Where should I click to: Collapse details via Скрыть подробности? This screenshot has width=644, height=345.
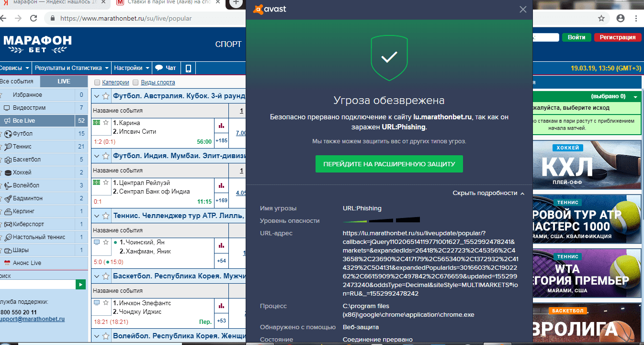click(x=488, y=193)
